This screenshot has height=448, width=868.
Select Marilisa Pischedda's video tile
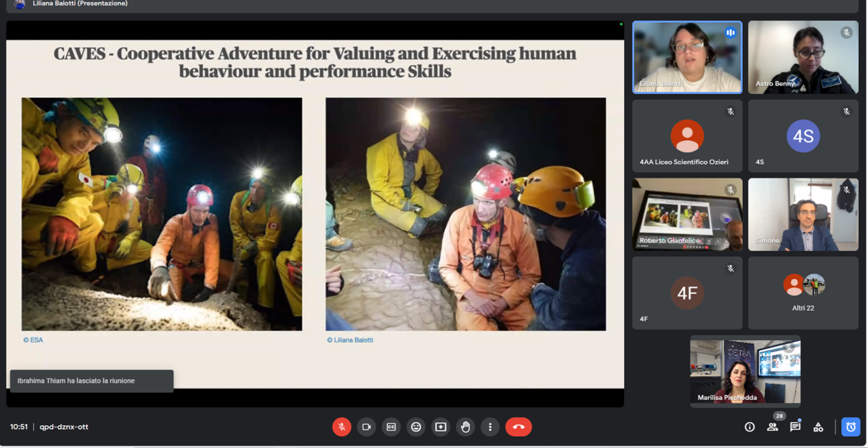pyautogui.click(x=745, y=371)
